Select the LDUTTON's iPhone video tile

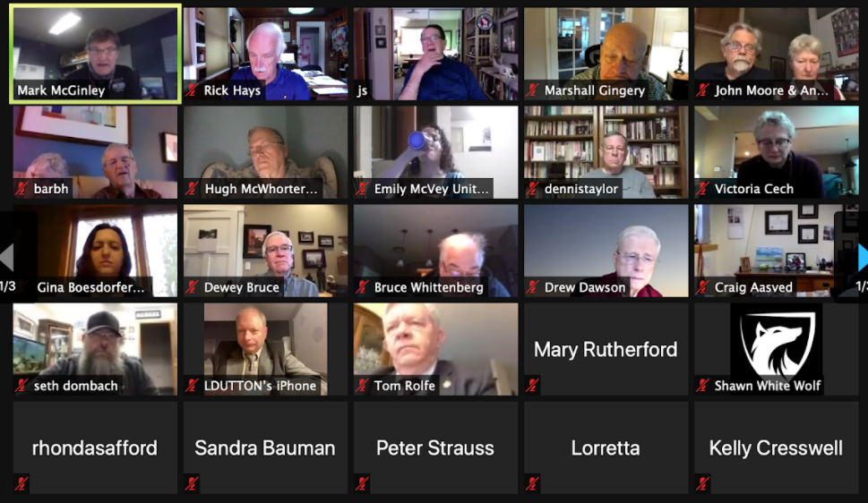point(266,349)
